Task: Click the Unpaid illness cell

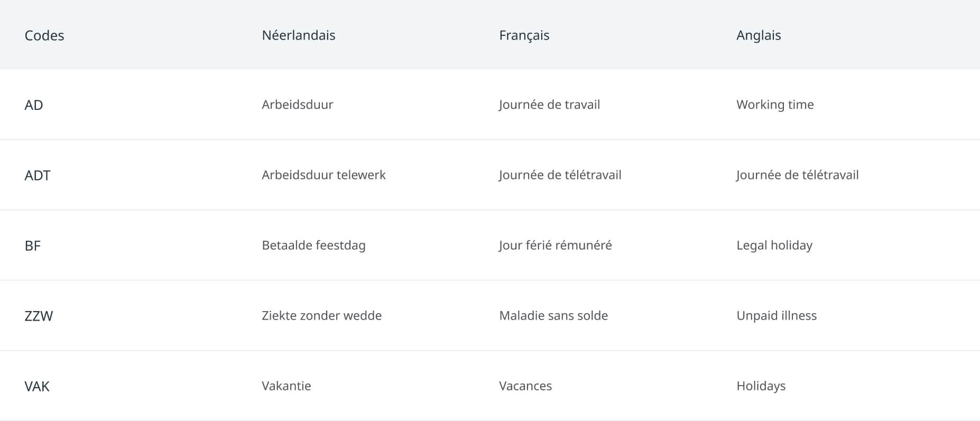Action: click(776, 315)
